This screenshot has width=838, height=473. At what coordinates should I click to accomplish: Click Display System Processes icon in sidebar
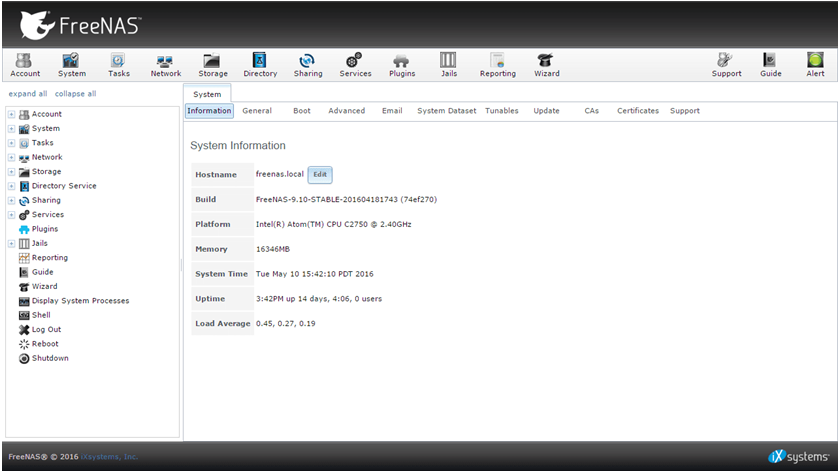click(24, 301)
